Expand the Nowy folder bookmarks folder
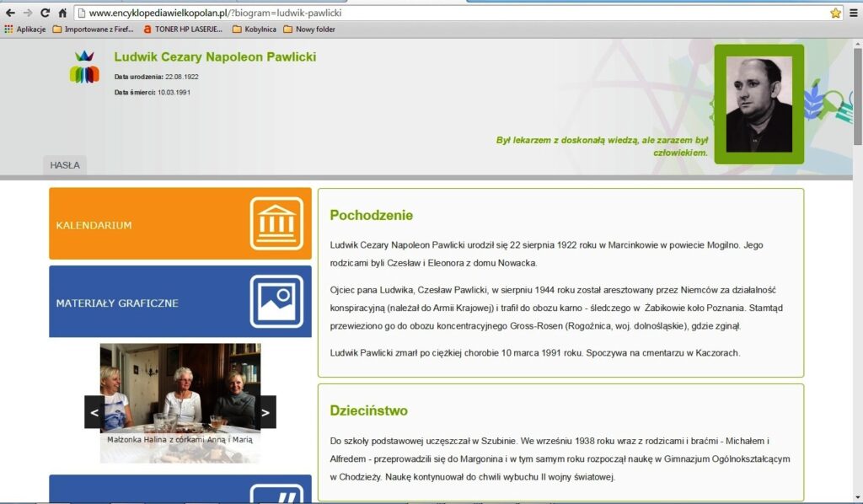Screen dimensions: 863x504 tap(309, 29)
